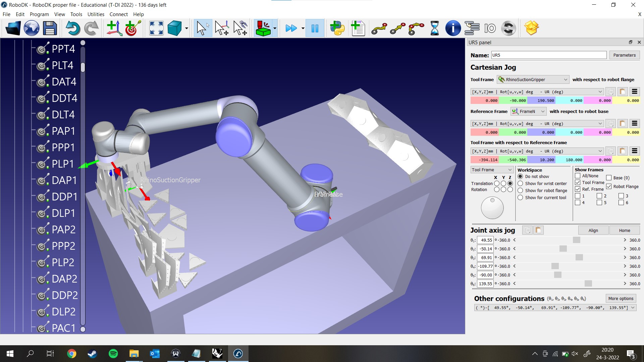This screenshot has width=644, height=362.
Task: Expand the FrameN reference frame dropdown
Action: click(528, 111)
